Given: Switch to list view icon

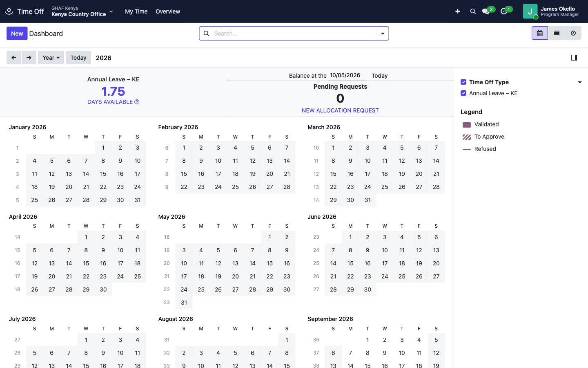Looking at the screenshot, I should 557,33.
